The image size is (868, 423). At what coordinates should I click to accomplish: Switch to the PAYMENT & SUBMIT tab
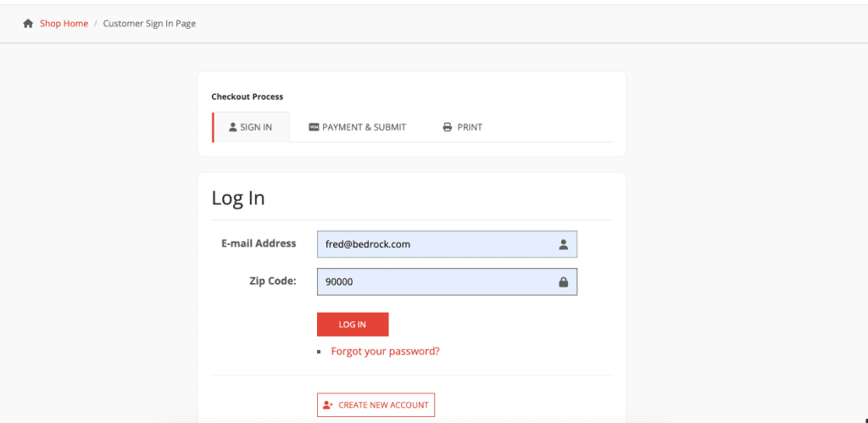pyautogui.click(x=364, y=127)
